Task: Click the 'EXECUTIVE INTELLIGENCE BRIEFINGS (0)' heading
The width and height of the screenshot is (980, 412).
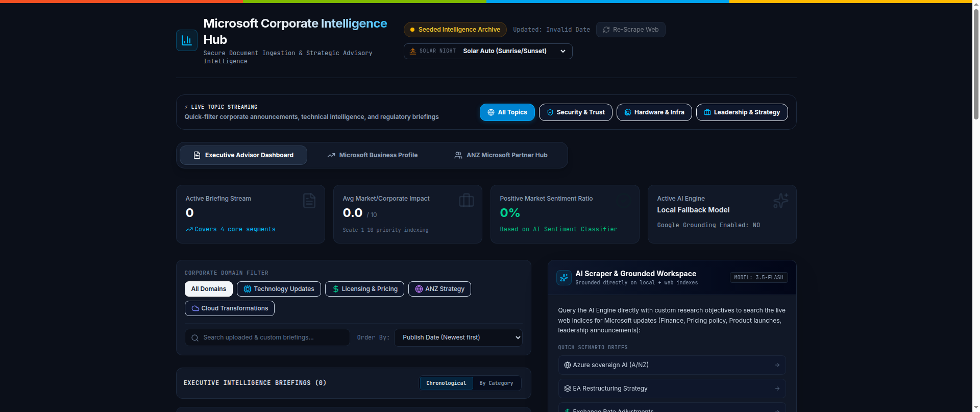Action: (x=255, y=383)
